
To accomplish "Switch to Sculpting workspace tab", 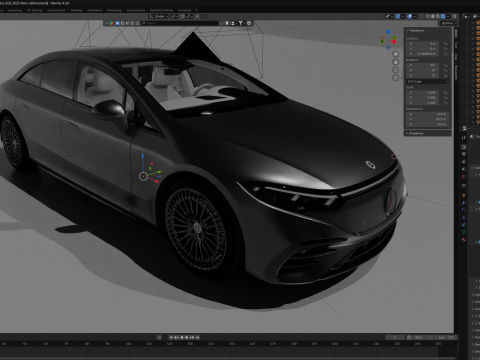I will (15, 10).
